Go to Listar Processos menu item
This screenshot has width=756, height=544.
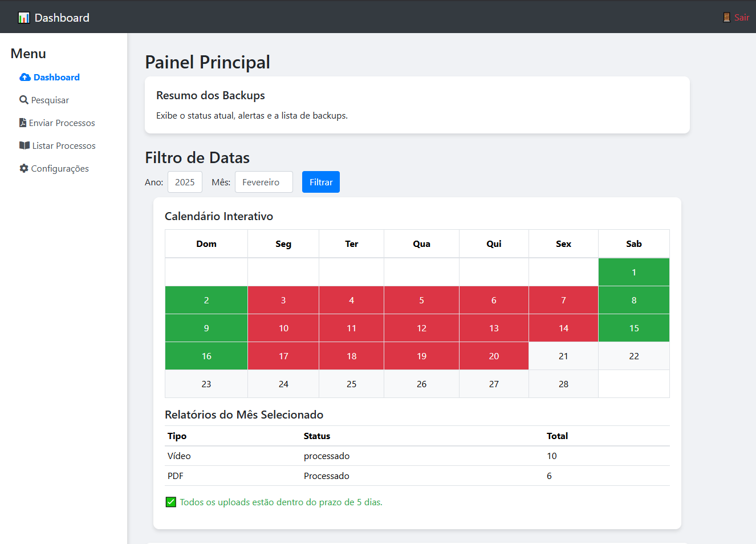[63, 145]
